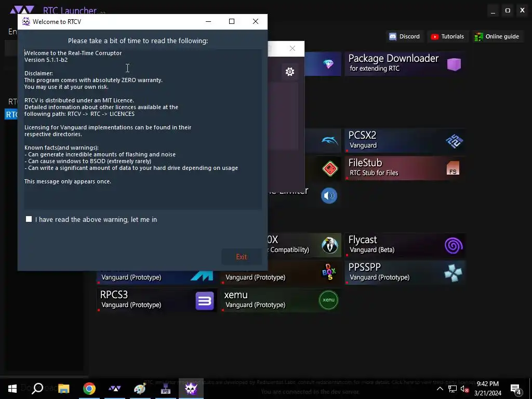Launch Flycast Vanguard (Beta) tile
The width and height of the screenshot is (532, 399).
point(405,245)
